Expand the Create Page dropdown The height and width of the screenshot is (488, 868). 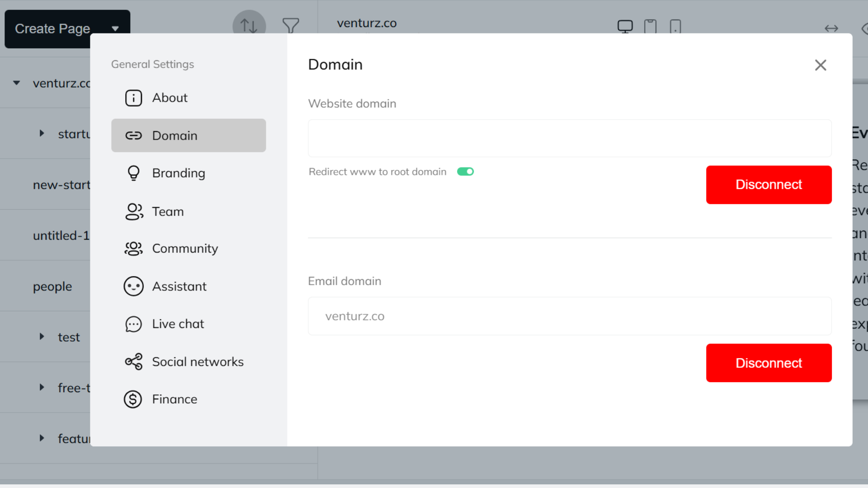115,28
